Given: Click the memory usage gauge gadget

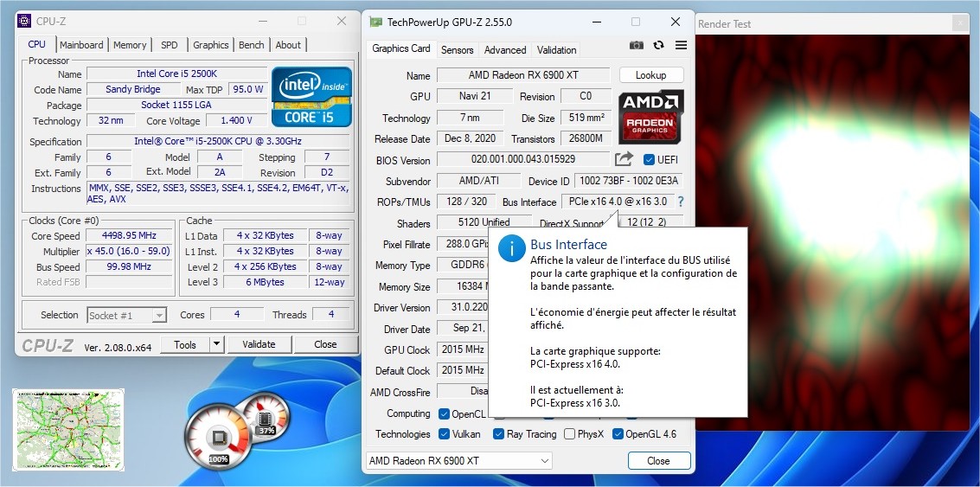Looking at the screenshot, I should click(x=267, y=416).
